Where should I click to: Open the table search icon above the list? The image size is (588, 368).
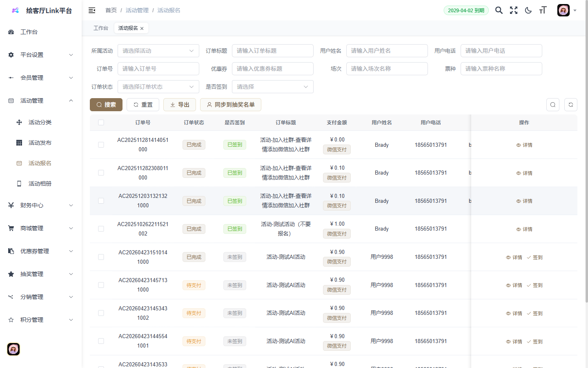click(552, 105)
